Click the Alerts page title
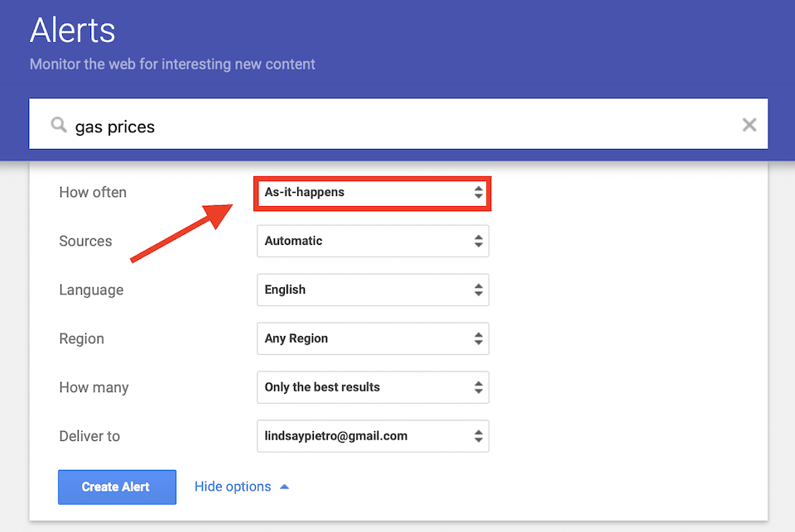The height and width of the screenshot is (532, 795). tap(73, 31)
